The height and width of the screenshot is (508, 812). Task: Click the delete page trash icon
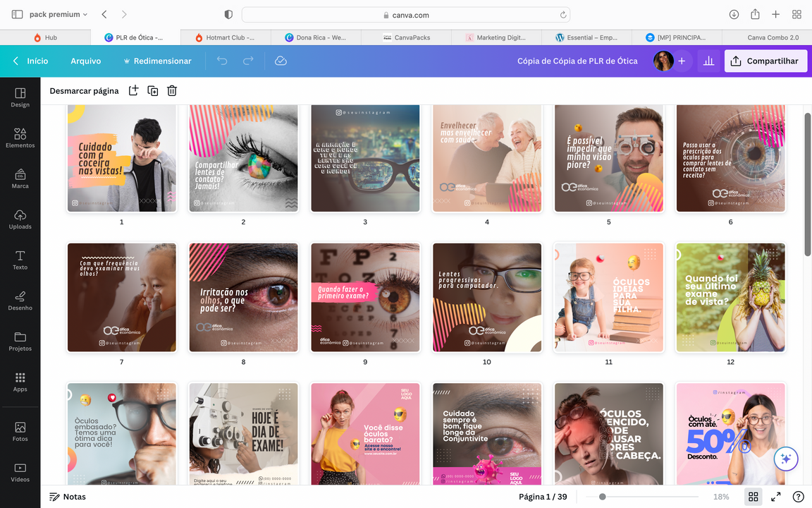pos(172,90)
